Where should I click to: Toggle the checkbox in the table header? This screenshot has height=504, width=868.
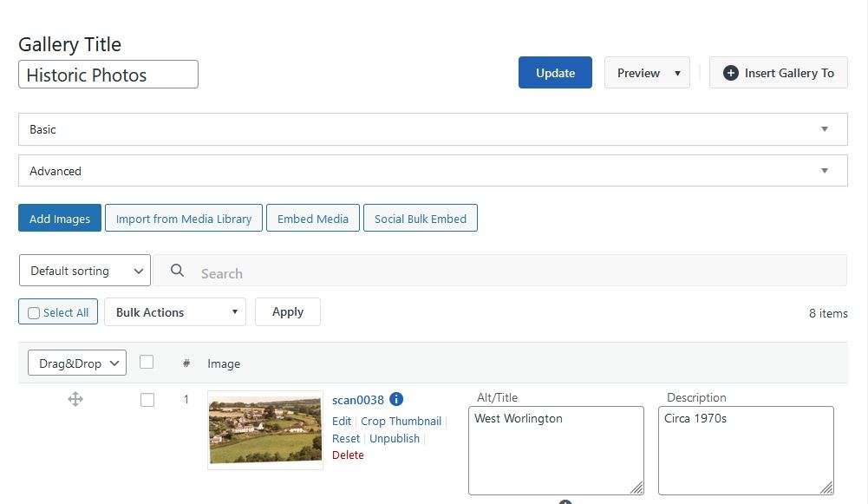(147, 362)
